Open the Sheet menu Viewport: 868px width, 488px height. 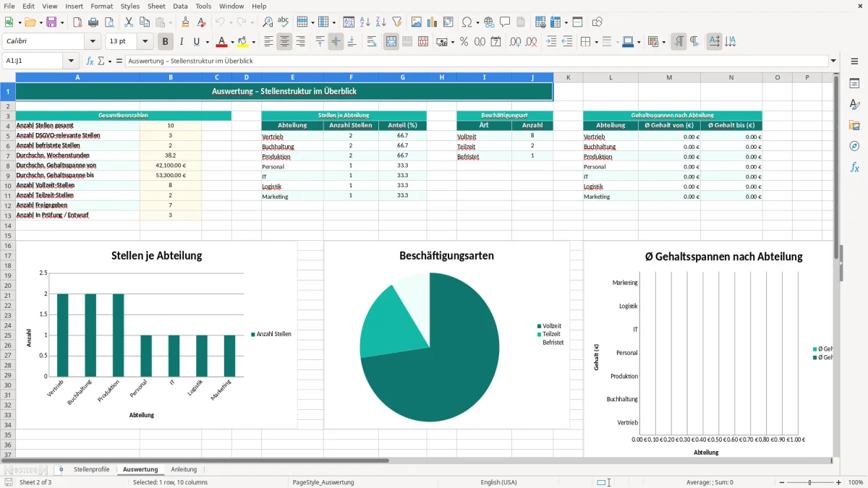pyautogui.click(x=156, y=6)
